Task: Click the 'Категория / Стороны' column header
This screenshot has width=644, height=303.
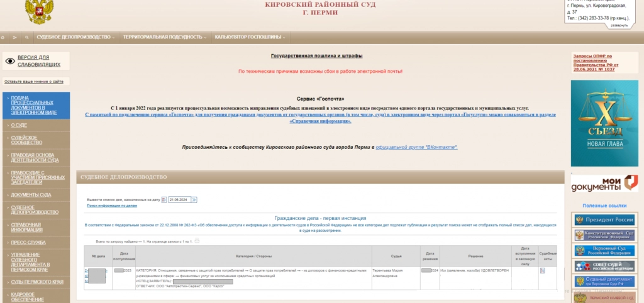Action: click(x=254, y=256)
